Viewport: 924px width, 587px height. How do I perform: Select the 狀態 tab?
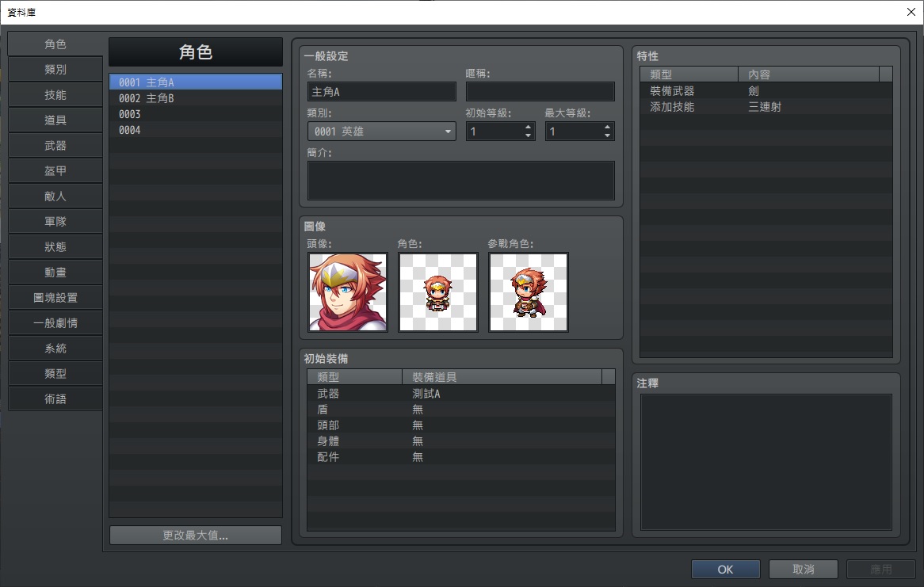point(55,247)
